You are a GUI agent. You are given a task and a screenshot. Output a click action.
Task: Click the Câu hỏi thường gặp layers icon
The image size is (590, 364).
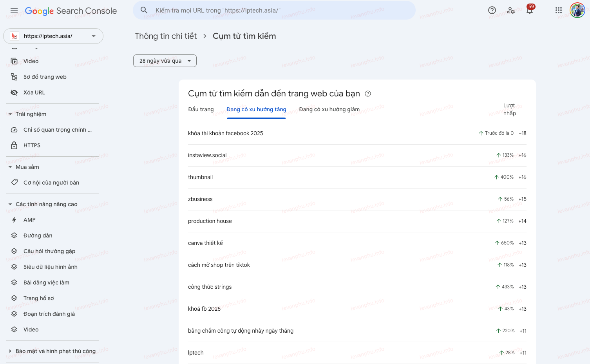pyautogui.click(x=14, y=251)
